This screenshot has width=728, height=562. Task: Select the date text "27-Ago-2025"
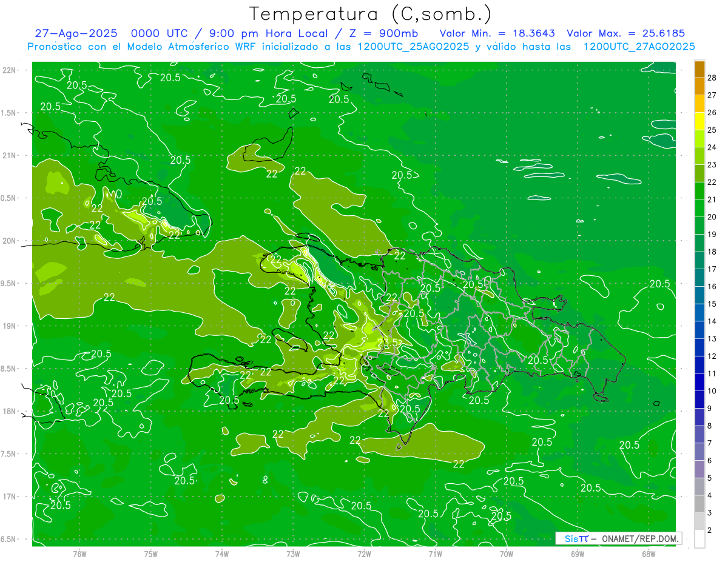click(76, 34)
